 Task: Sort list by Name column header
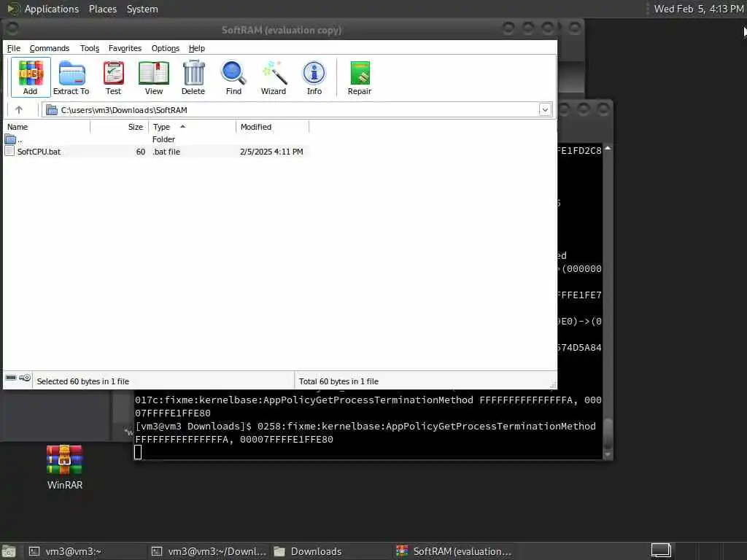point(47,127)
